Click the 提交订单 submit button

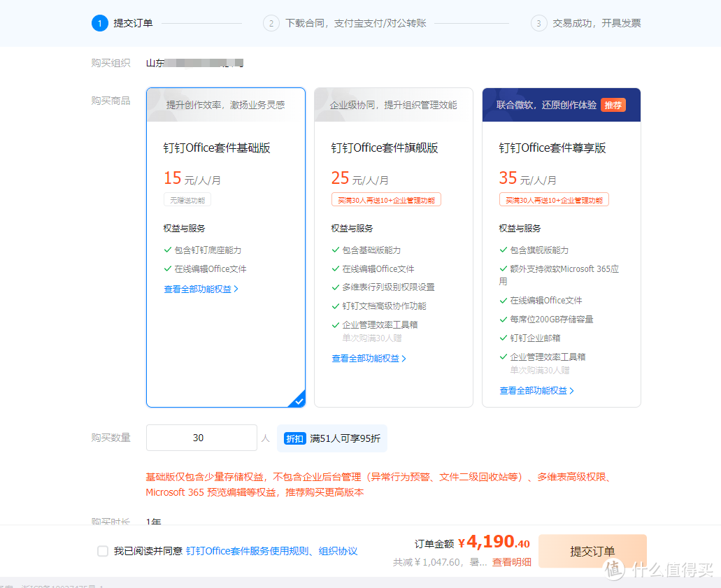coord(592,551)
